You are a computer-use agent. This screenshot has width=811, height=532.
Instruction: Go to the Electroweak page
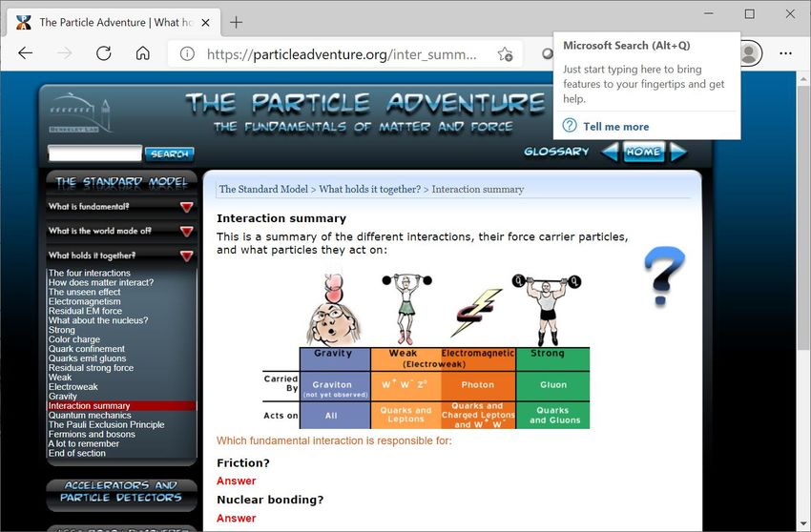click(73, 387)
